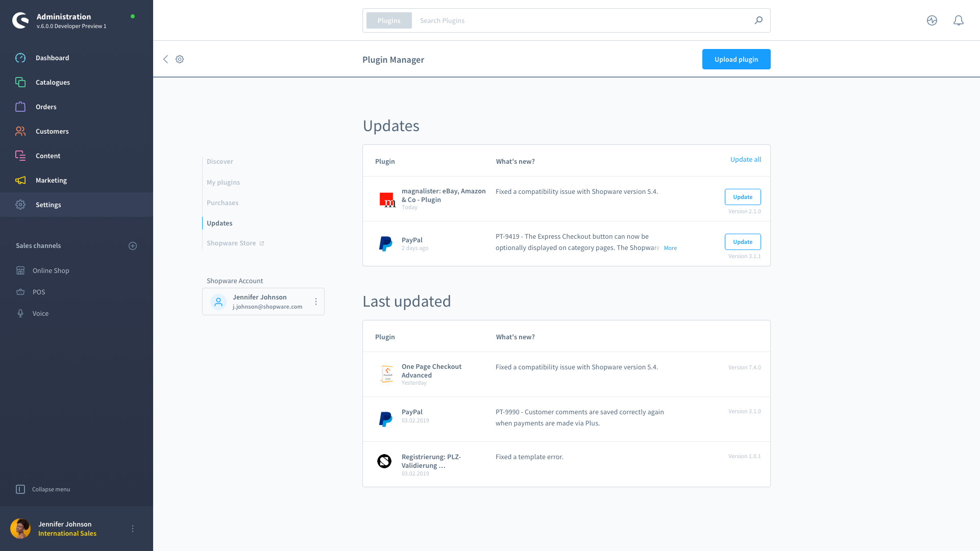Expand PayPal update details via More link
The height and width of the screenshot is (551, 980).
(x=670, y=247)
